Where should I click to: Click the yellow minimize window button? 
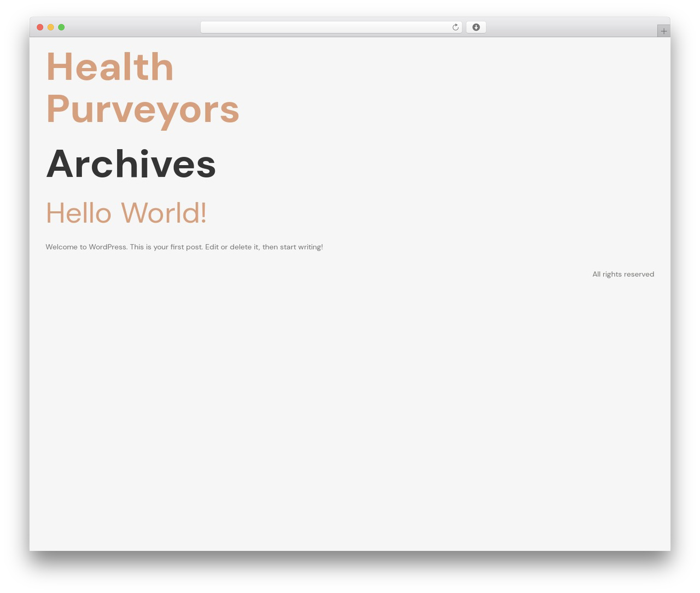tap(51, 27)
